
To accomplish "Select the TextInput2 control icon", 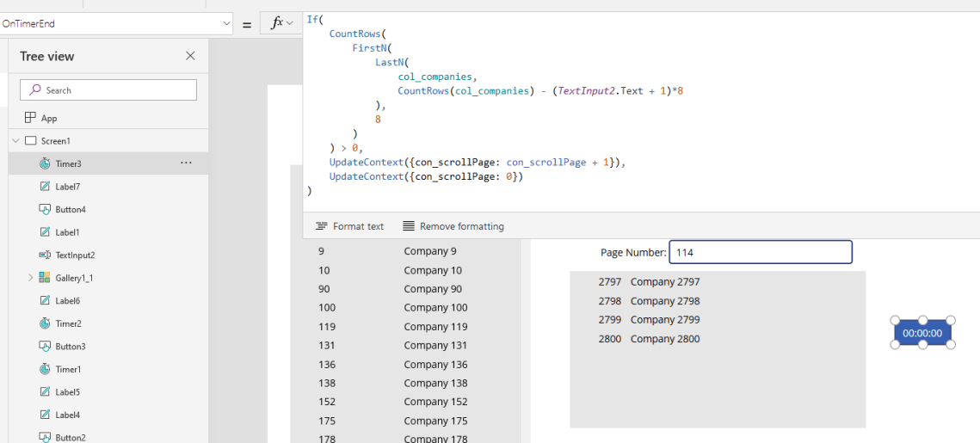I will [45, 255].
